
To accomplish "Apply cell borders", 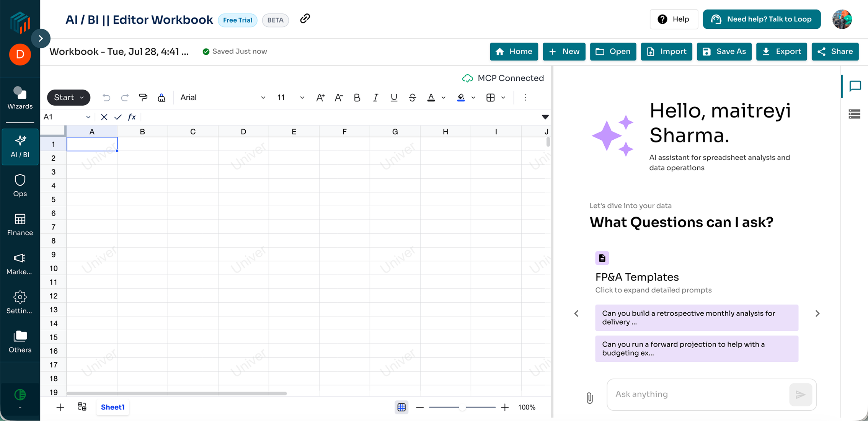I will [491, 98].
